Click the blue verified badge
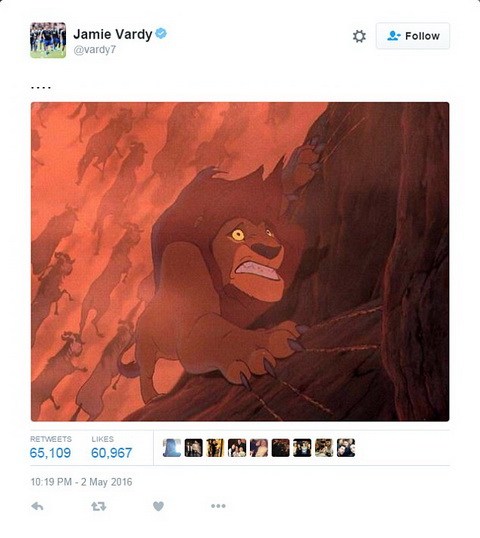The height and width of the screenshot is (538, 480). [161, 33]
